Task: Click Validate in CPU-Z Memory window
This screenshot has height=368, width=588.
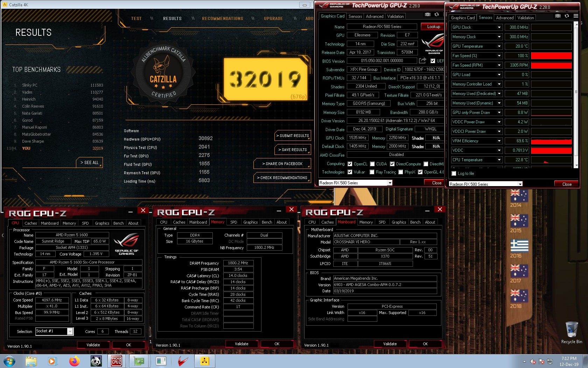Action: pos(241,344)
